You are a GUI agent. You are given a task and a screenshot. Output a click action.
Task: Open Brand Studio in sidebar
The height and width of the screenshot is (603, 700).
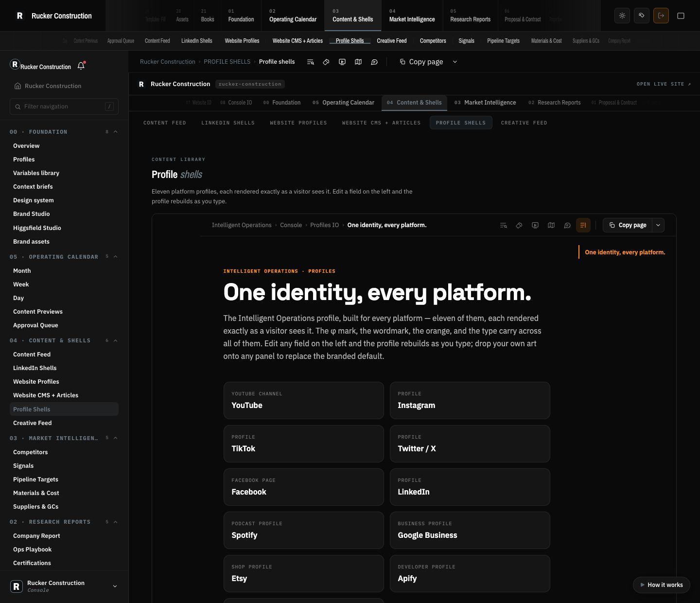click(x=32, y=214)
